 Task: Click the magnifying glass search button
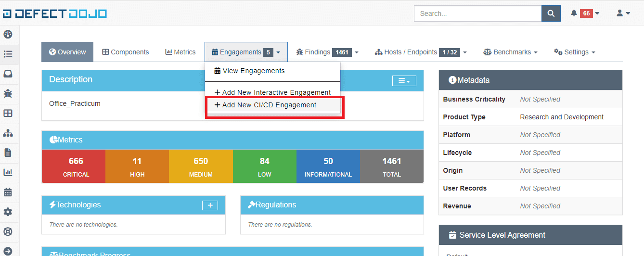coord(551,13)
